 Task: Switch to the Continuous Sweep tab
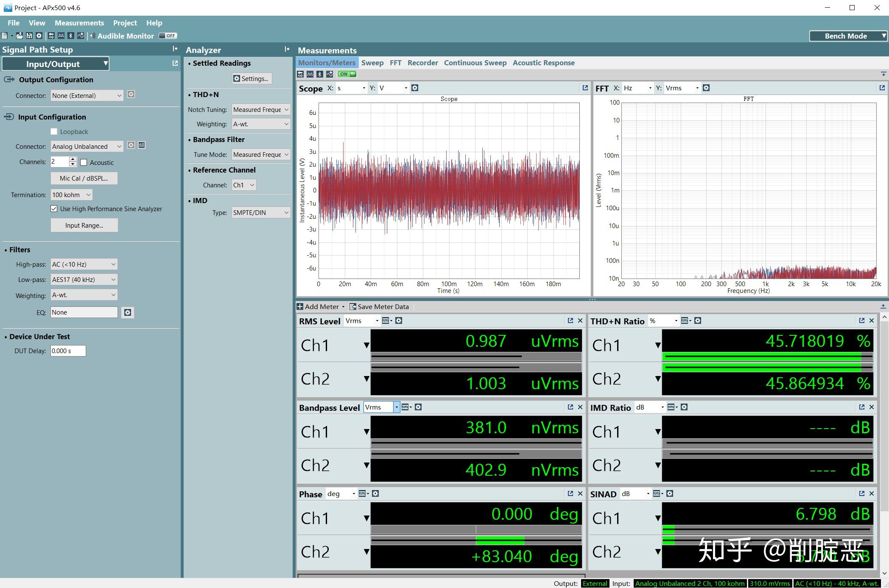475,63
